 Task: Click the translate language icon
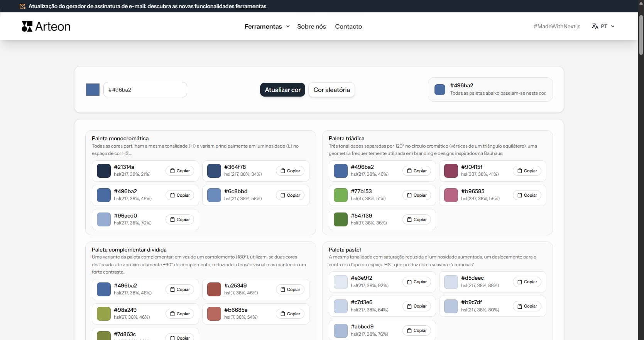(x=595, y=26)
